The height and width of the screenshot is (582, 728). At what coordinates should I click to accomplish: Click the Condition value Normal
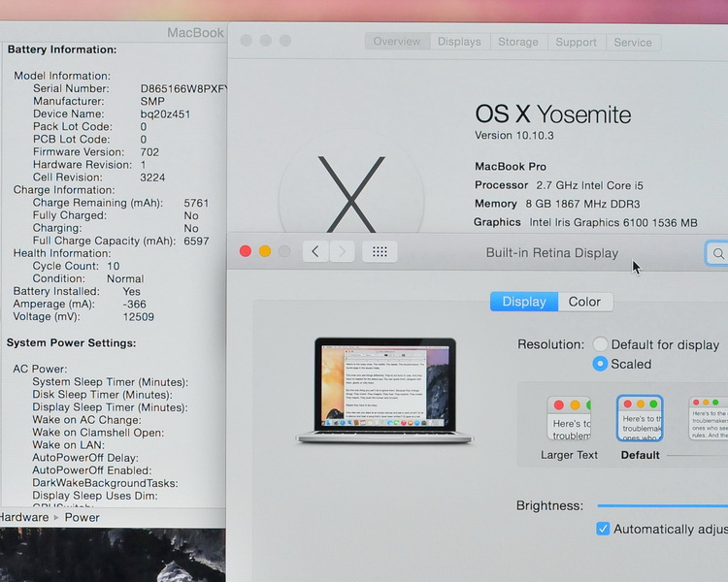125,278
